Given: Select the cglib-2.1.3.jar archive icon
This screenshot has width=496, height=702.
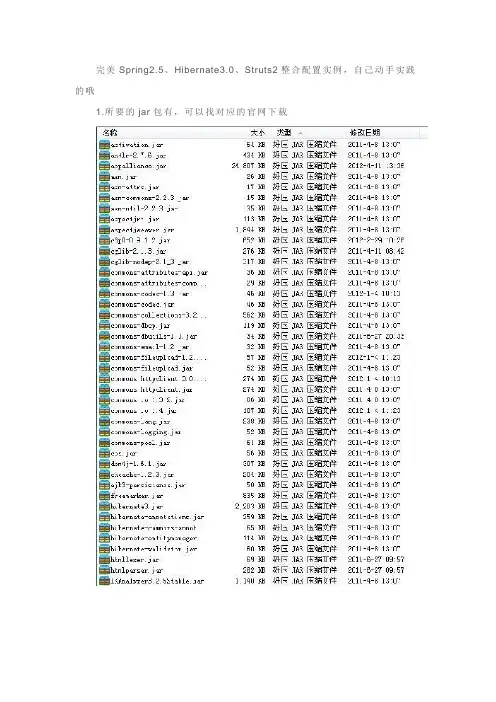Looking at the screenshot, I should tap(104, 251).
